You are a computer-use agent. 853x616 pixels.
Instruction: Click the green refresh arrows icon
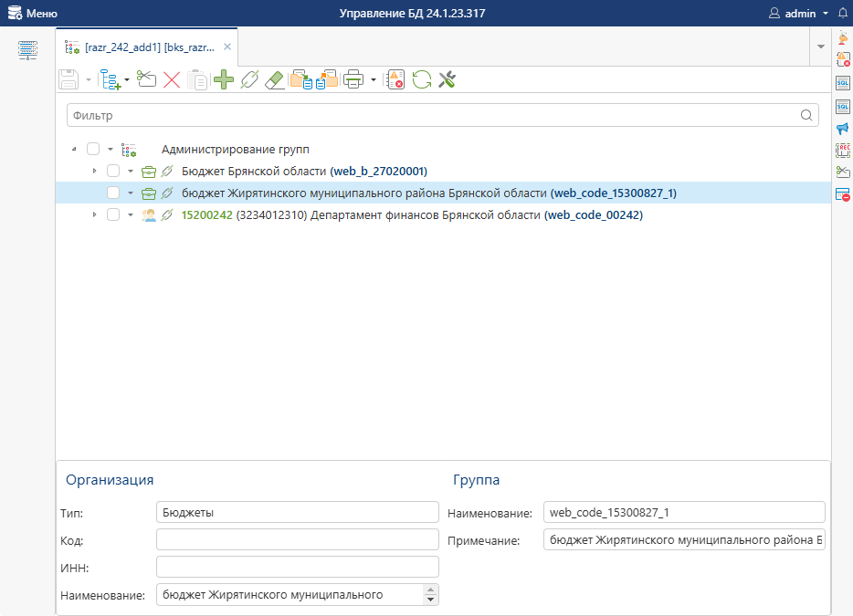point(422,80)
